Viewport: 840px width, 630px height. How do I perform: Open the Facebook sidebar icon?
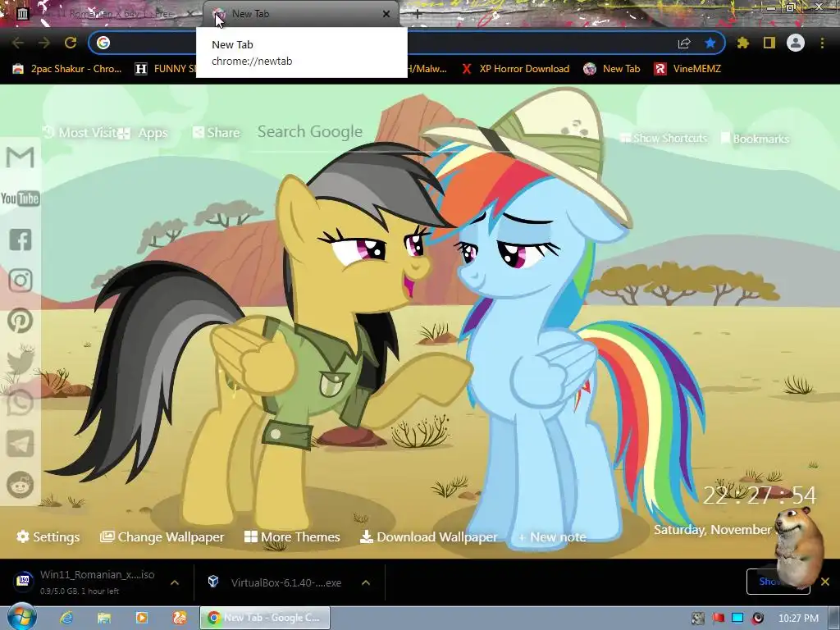21,240
